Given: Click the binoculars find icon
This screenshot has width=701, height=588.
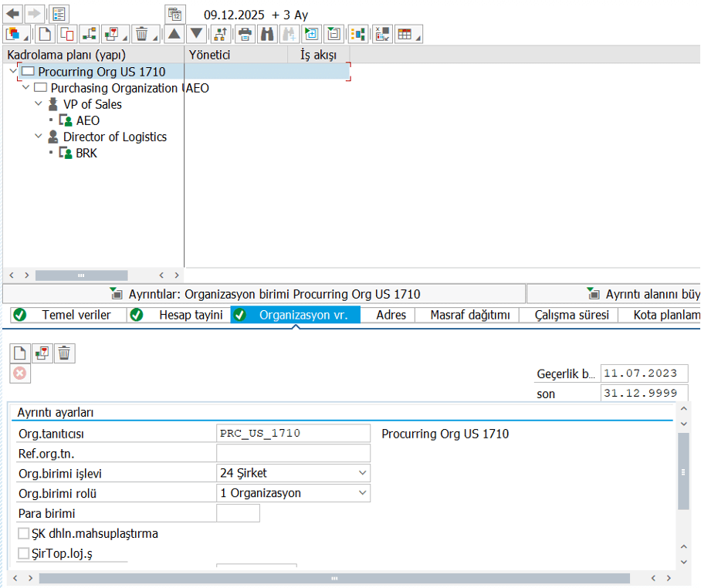Looking at the screenshot, I should pos(267,34).
